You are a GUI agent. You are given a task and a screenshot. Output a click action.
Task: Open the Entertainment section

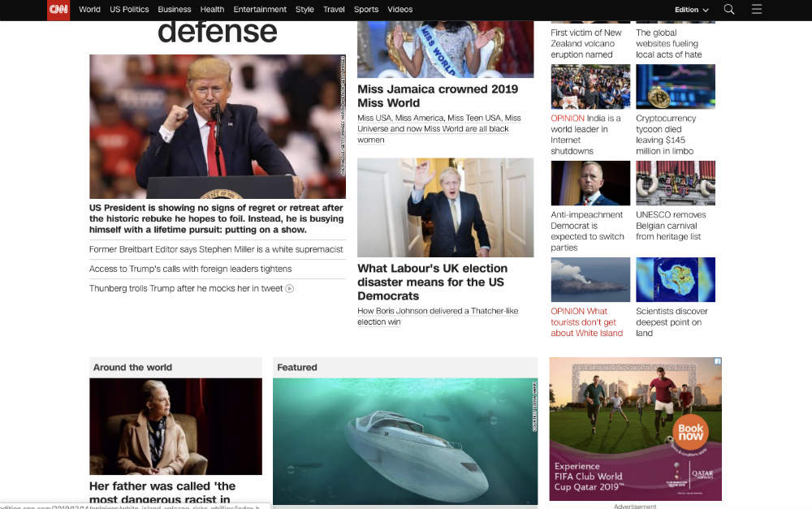260,9
